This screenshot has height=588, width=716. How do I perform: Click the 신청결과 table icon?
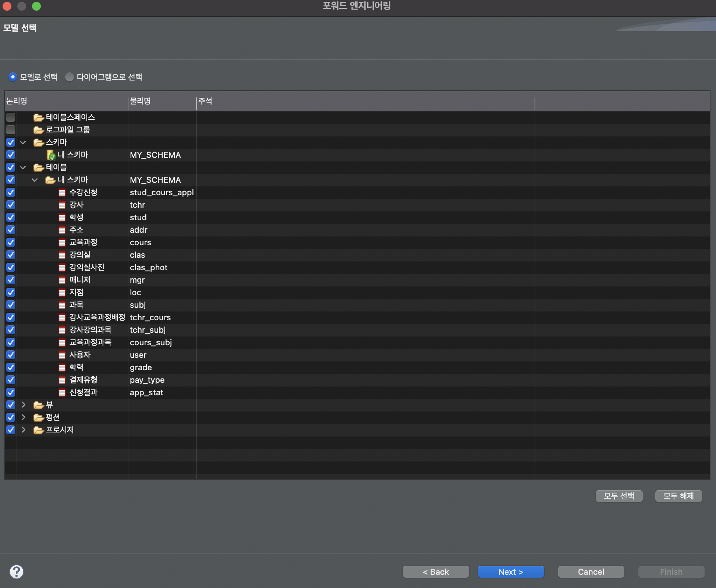click(62, 392)
